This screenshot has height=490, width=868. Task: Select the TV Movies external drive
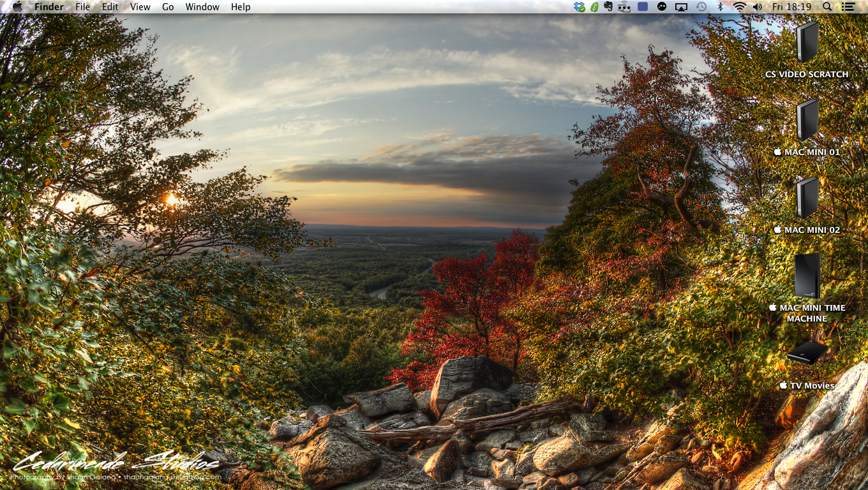(807, 353)
